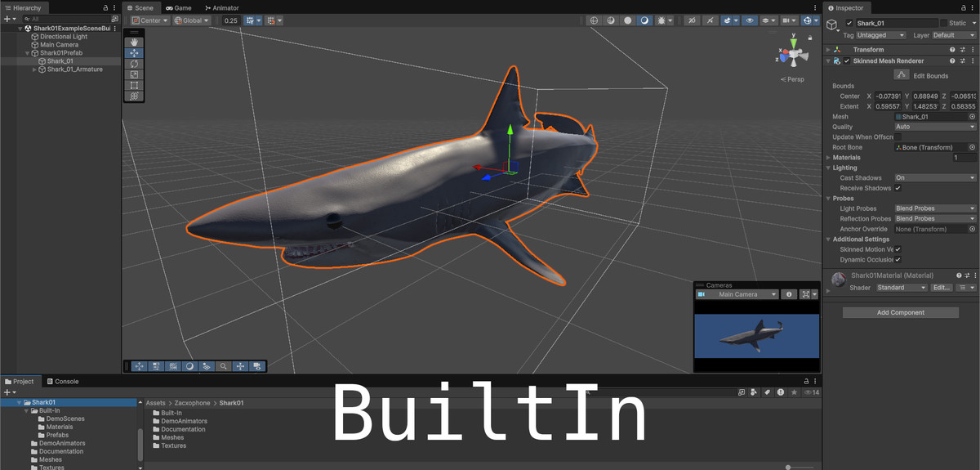Screen dimensions: 980x470
Task: Expand the Materials section
Action: tap(828, 158)
